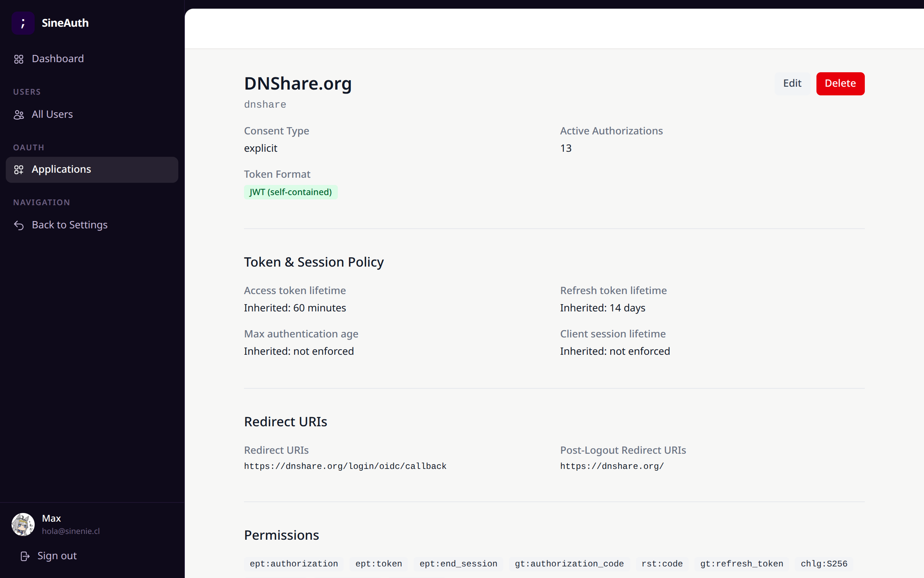The height and width of the screenshot is (578, 924).
Task: Click the All Users people icon
Action: [x=19, y=115]
